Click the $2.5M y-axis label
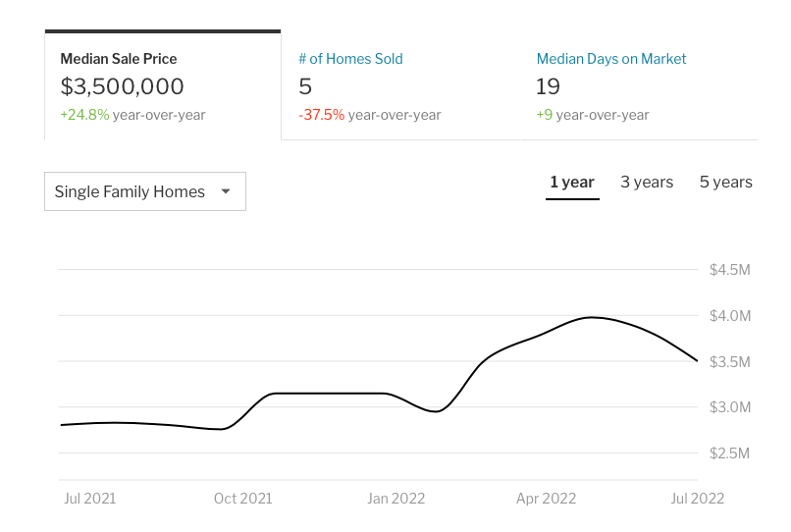Image resolution: width=791 pixels, height=532 pixels. coord(729,453)
